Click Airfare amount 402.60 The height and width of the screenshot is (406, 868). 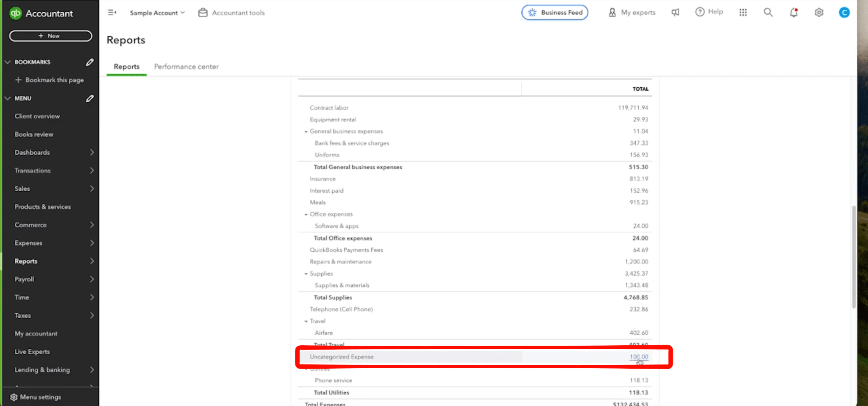pyautogui.click(x=639, y=333)
